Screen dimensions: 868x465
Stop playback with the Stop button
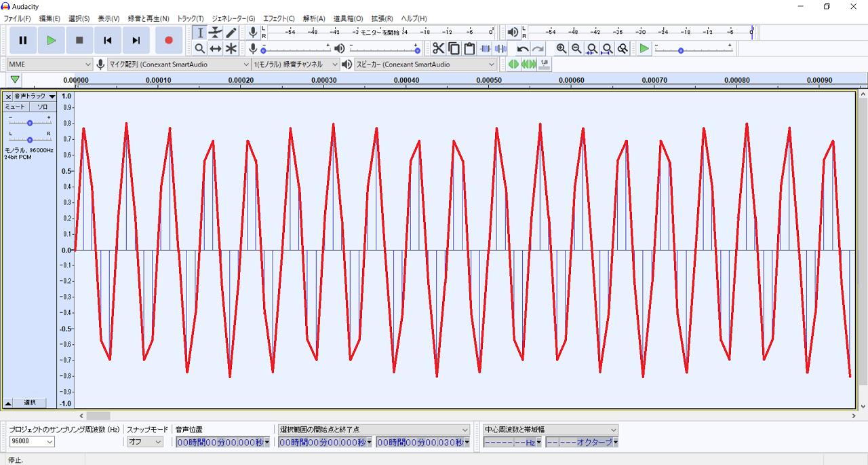pos(79,40)
